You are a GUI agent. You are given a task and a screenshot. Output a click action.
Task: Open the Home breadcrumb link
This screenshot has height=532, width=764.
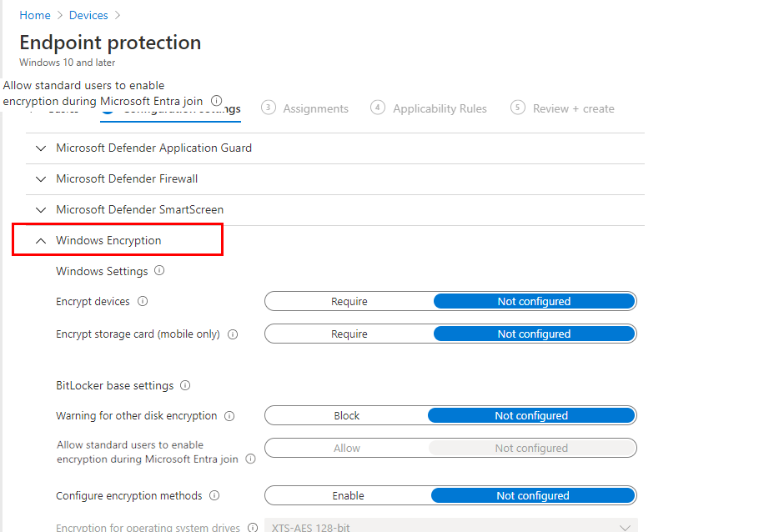34,15
